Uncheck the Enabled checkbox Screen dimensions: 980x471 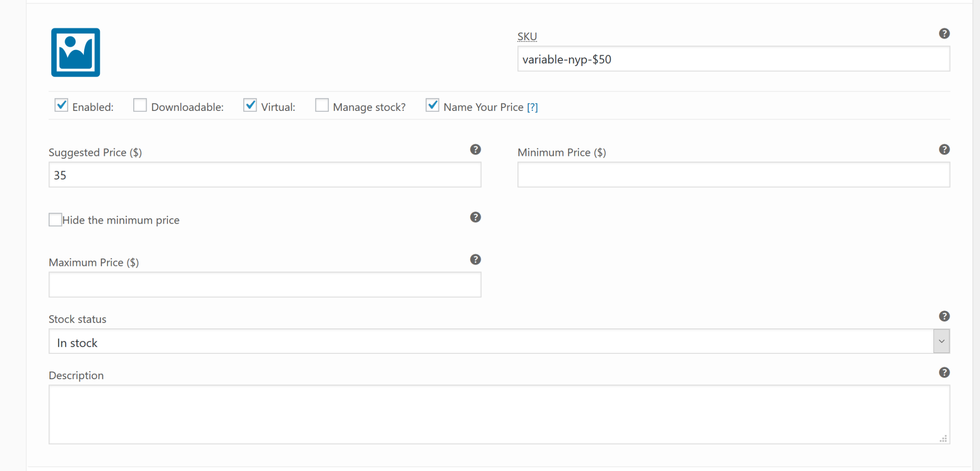point(61,105)
